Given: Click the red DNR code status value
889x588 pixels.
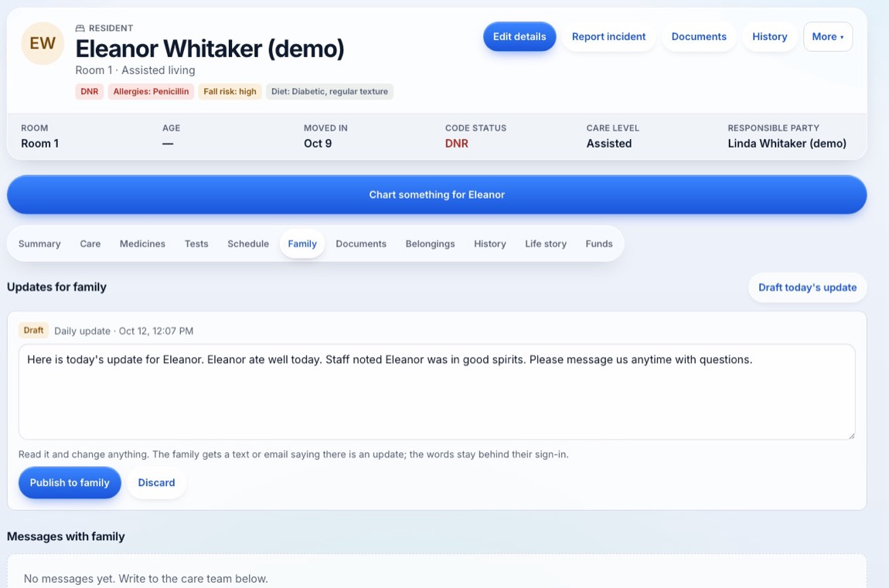Looking at the screenshot, I should (x=456, y=143).
